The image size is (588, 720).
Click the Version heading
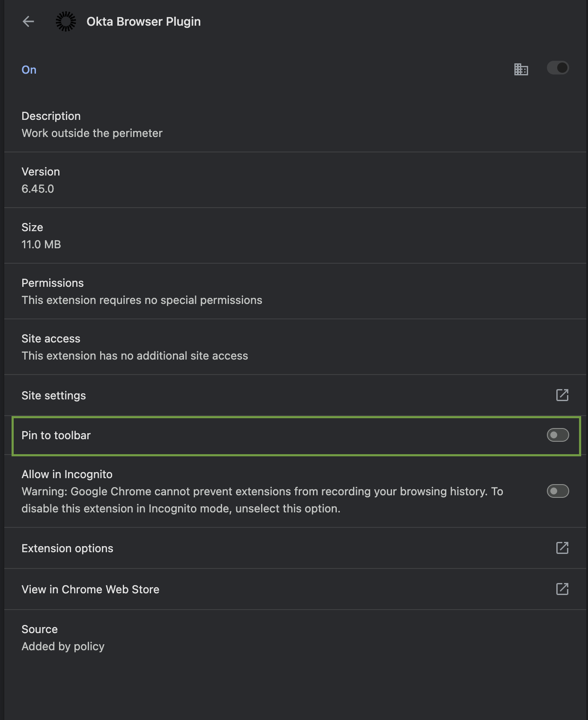pyautogui.click(x=41, y=172)
